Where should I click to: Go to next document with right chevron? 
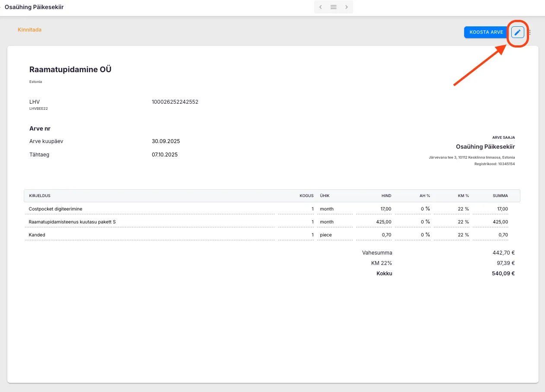click(347, 7)
